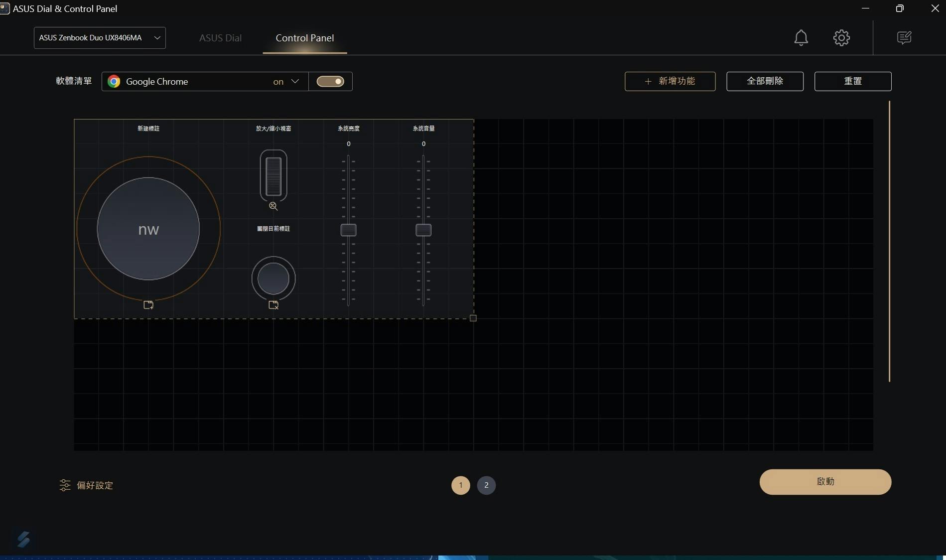946x560 pixels.
Task: Click the MyASUS icon at bottom left
Action: (x=23, y=539)
